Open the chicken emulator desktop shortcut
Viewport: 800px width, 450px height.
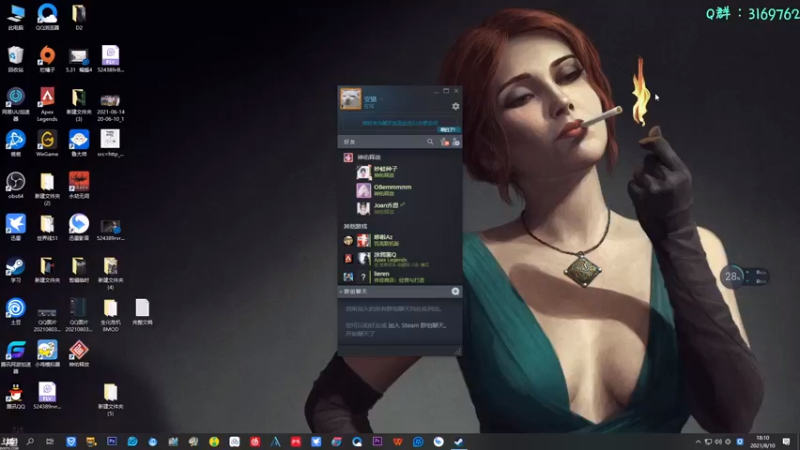click(x=47, y=354)
